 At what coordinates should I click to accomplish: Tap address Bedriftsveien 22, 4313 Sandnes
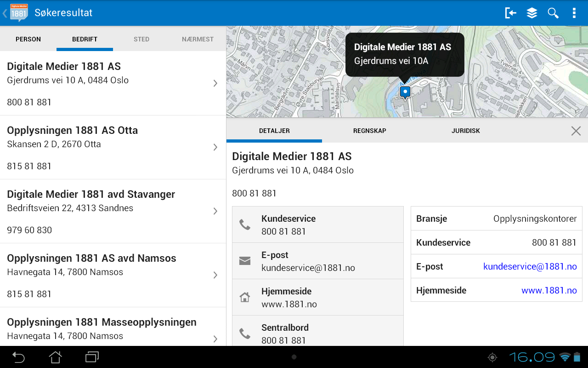[70, 208]
